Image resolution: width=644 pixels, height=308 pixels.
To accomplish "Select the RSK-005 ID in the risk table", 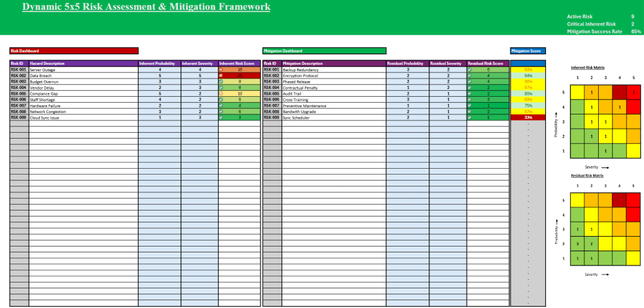I will tap(19, 94).
